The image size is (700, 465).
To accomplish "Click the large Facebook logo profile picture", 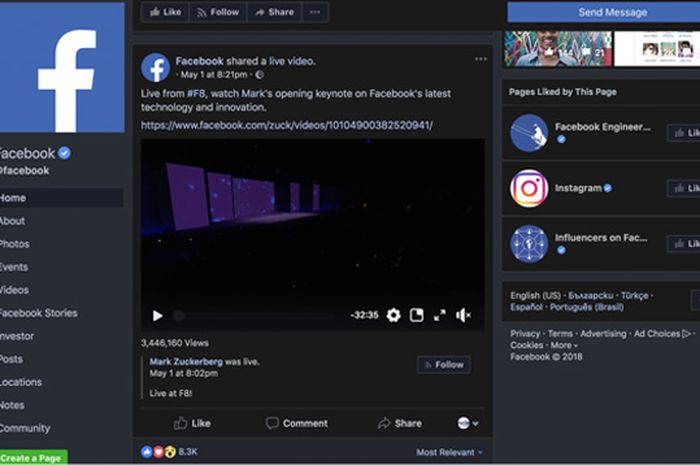I will point(62,67).
